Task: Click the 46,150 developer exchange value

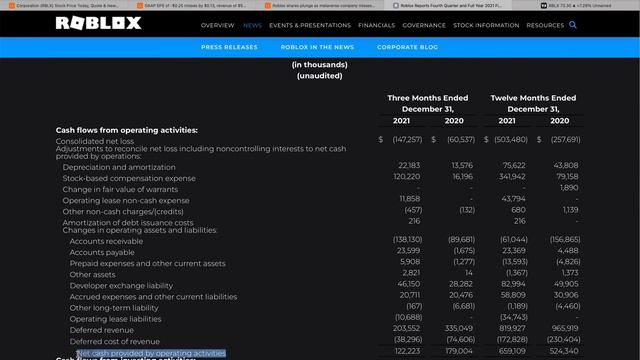Action: tap(409, 284)
